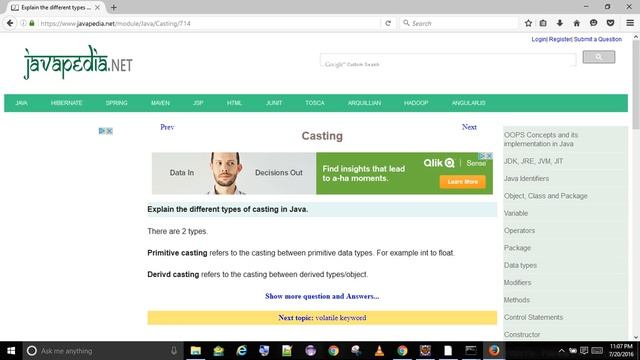
Task: Open 'Java Identifiers' sidebar link
Action: pyautogui.click(x=526, y=179)
